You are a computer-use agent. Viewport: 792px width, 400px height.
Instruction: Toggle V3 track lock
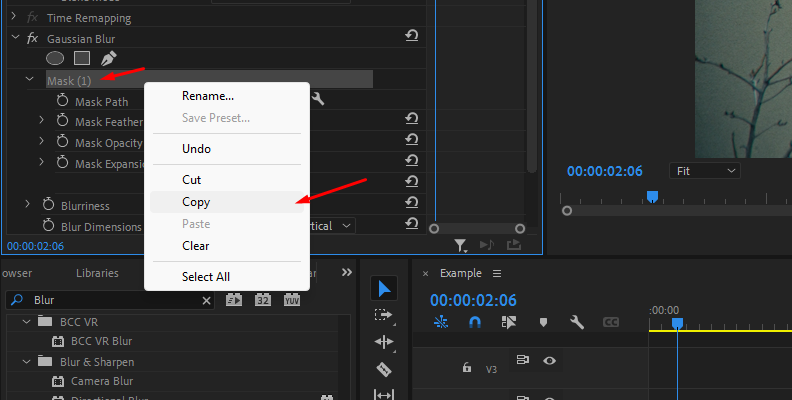pos(467,367)
